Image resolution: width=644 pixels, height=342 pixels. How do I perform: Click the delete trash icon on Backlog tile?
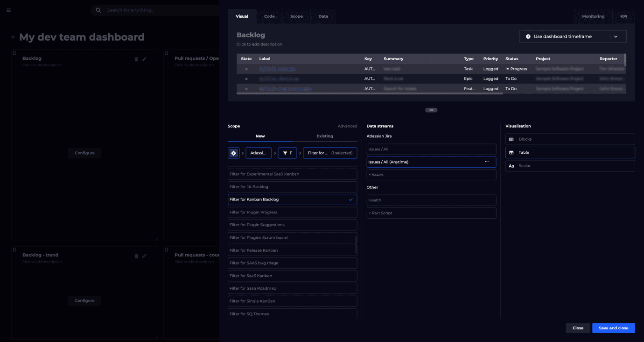(136, 59)
